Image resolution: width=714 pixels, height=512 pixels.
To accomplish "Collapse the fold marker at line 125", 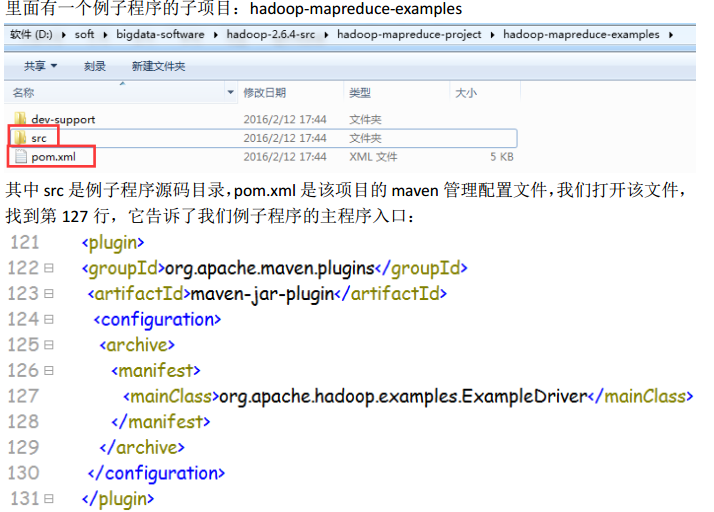I will [49, 345].
